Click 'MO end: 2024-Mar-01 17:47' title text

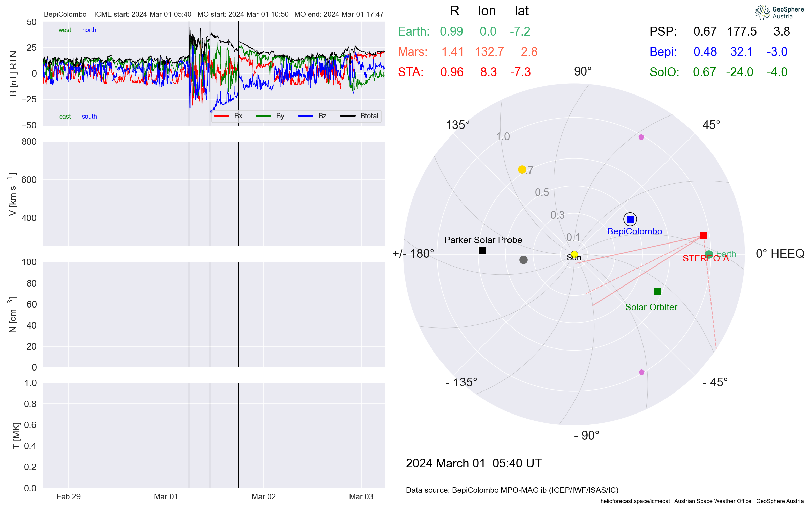pyautogui.click(x=339, y=14)
